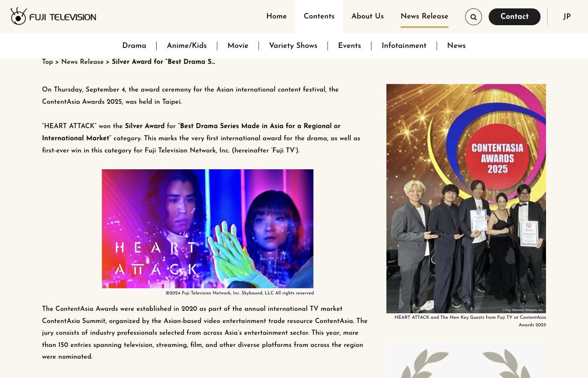Open the Variety Shows category
The height and width of the screenshot is (378, 588).
click(293, 46)
